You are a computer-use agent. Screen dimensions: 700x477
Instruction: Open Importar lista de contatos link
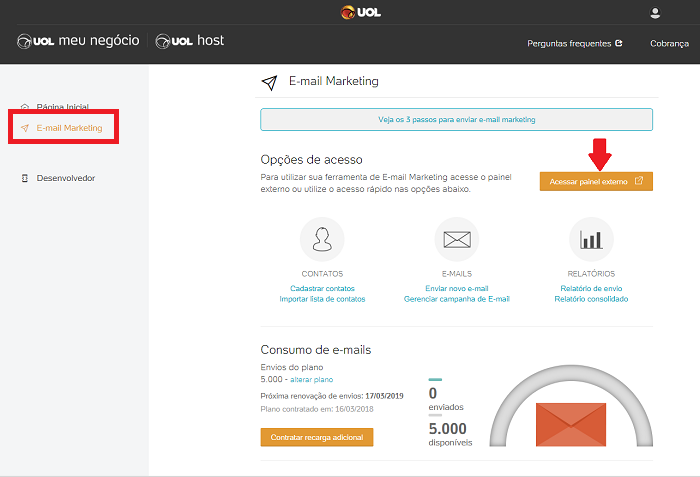322,299
